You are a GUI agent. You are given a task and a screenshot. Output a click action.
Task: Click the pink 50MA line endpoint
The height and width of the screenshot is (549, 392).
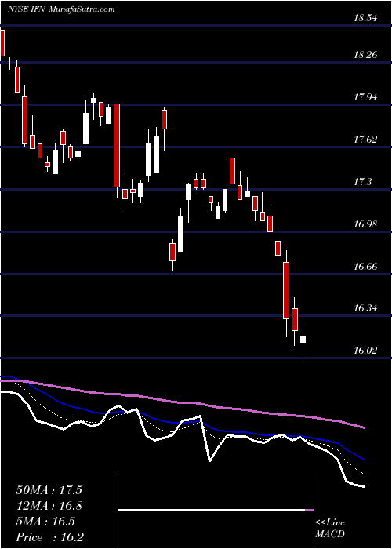[365, 427]
